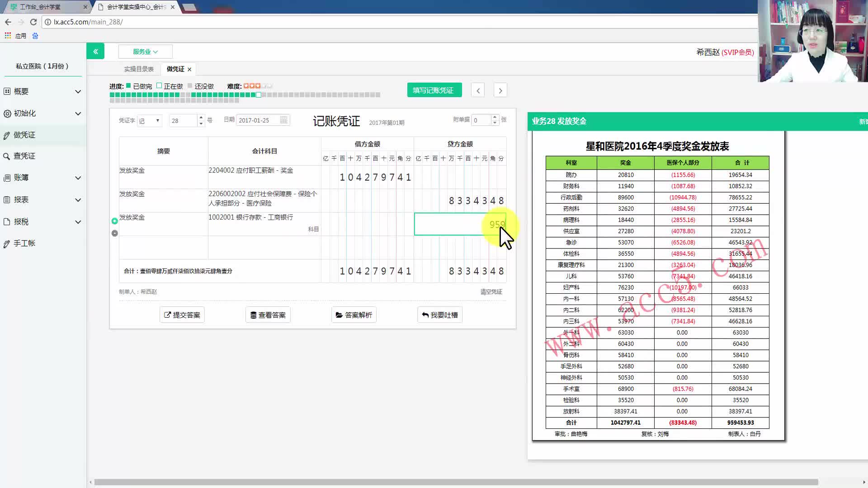
Task: Open browser apps grid shortcut
Action: [x=8, y=36]
